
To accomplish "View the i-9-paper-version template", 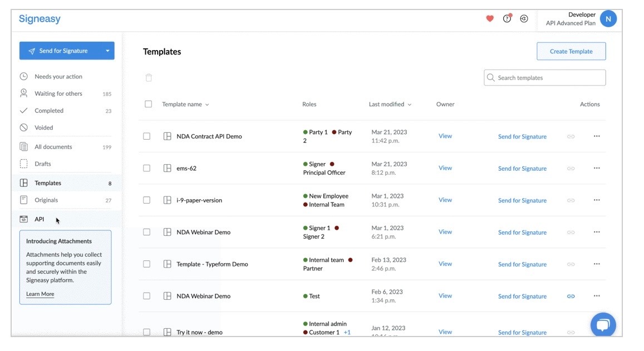I will 445,200.
